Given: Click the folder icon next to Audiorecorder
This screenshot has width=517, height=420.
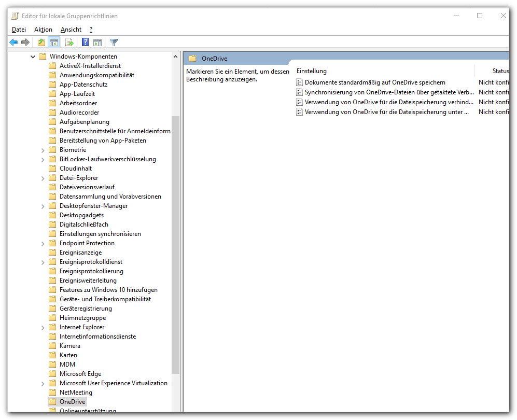Looking at the screenshot, I should pos(52,113).
